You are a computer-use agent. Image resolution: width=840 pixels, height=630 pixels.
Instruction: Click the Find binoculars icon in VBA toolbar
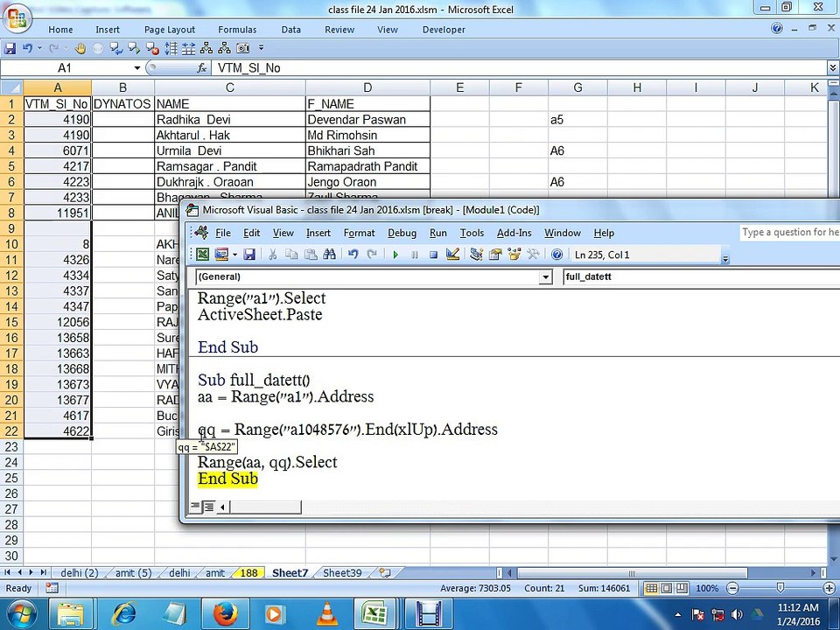click(330, 255)
